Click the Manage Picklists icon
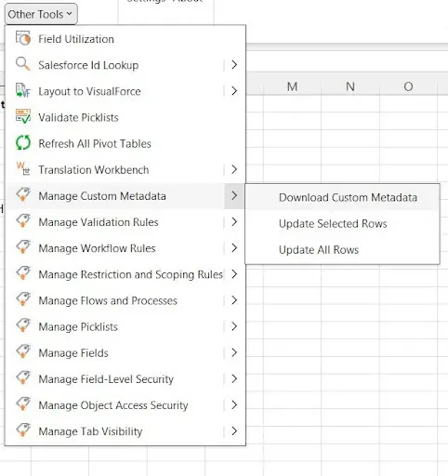Viewport: 448px width, 476px height. pyautogui.click(x=23, y=325)
